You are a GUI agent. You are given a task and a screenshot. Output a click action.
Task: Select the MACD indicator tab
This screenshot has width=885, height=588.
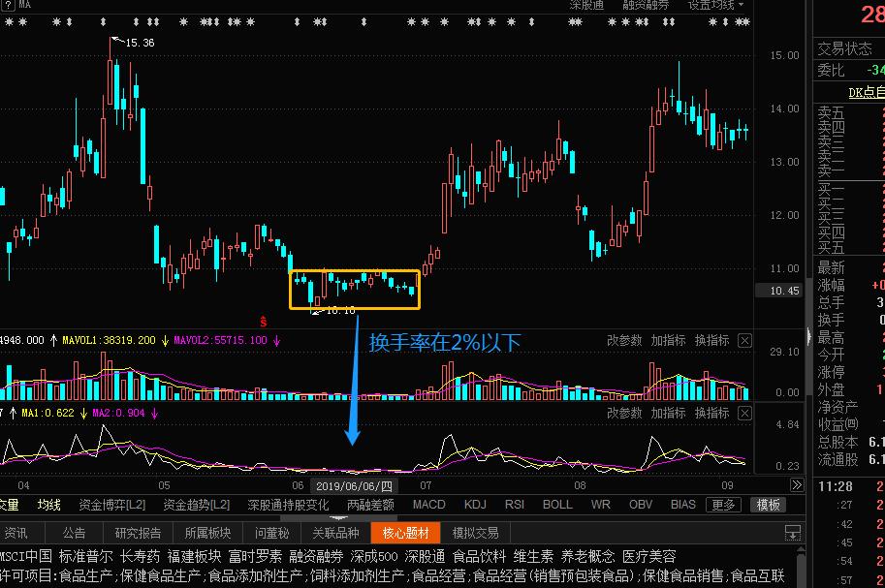pyautogui.click(x=427, y=505)
